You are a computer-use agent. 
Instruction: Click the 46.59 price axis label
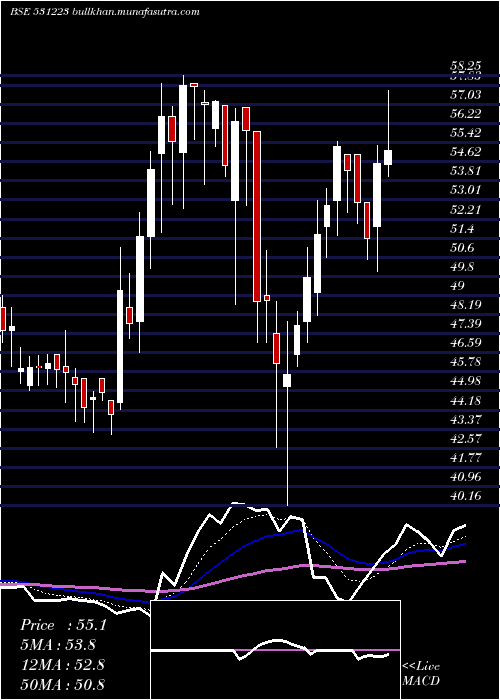coord(466,343)
